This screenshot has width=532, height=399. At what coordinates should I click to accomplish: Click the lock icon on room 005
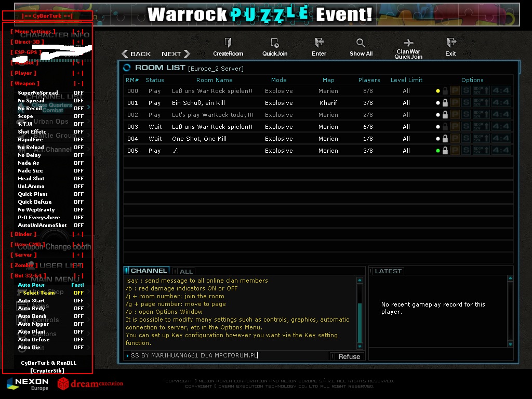[x=445, y=150]
